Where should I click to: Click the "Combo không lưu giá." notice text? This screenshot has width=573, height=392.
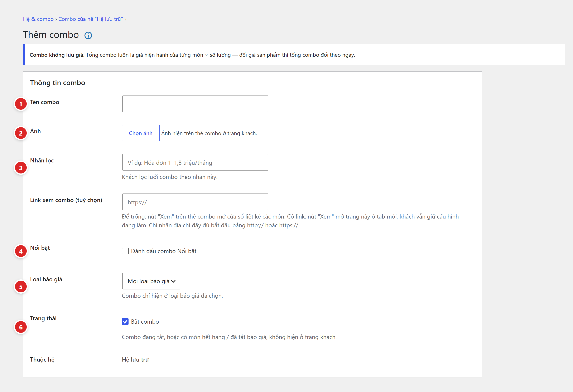(x=57, y=55)
